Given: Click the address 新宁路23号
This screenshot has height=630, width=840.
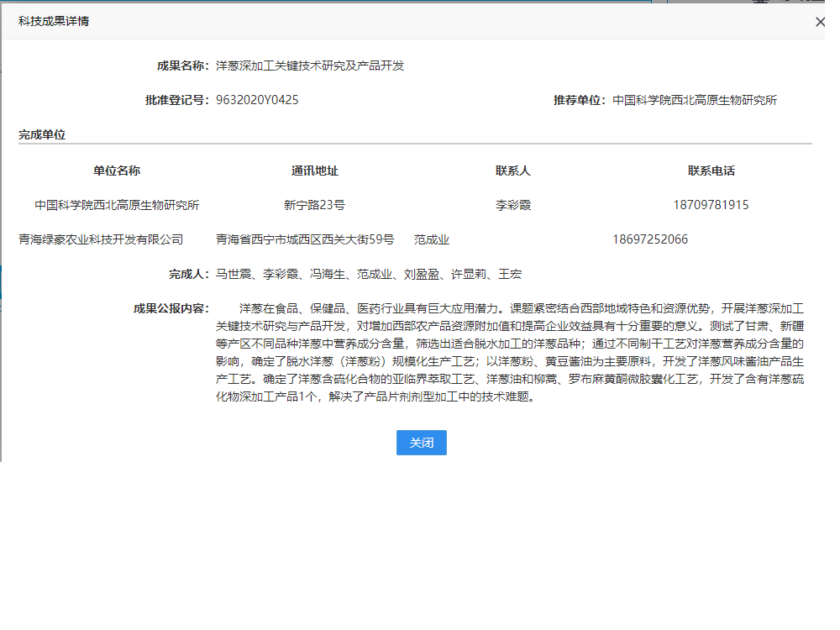Looking at the screenshot, I should (x=315, y=205).
